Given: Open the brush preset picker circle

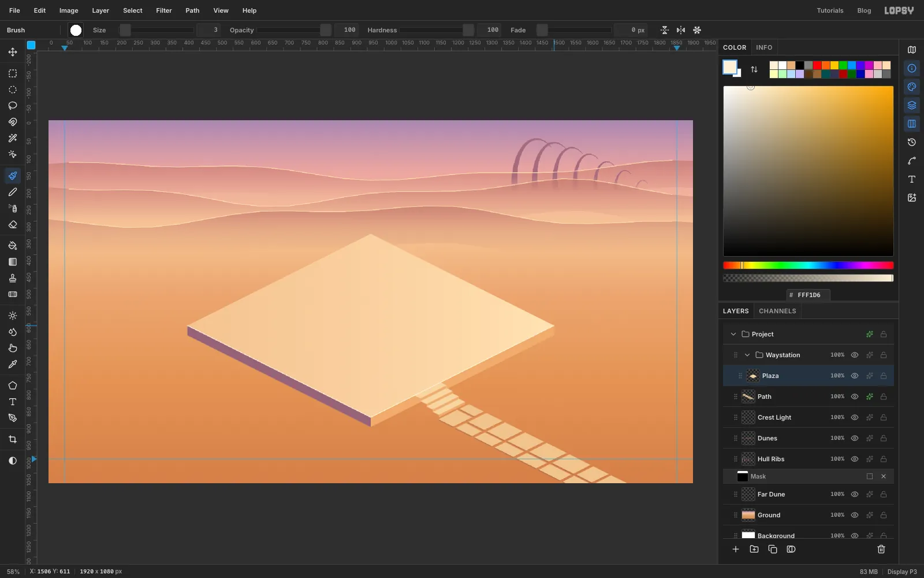Looking at the screenshot, I should (x=76, y=30).
